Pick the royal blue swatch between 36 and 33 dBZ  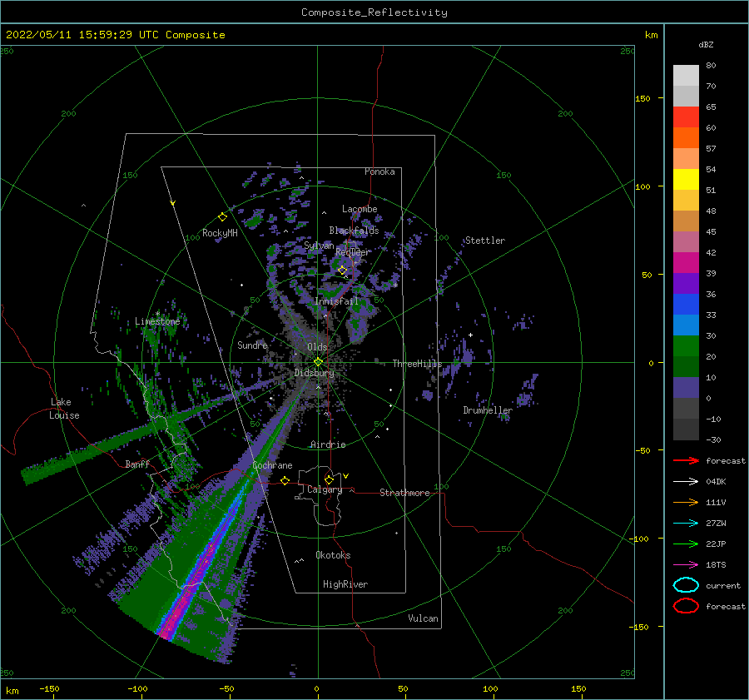686,305
